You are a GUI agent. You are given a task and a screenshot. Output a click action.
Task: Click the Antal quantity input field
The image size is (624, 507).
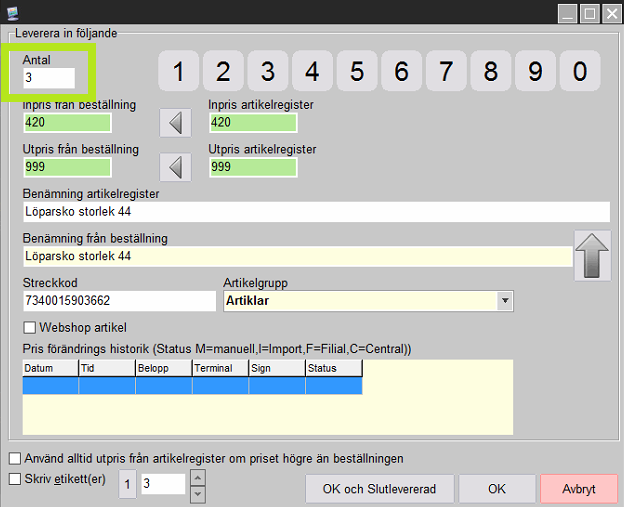(x=48, y=78)
